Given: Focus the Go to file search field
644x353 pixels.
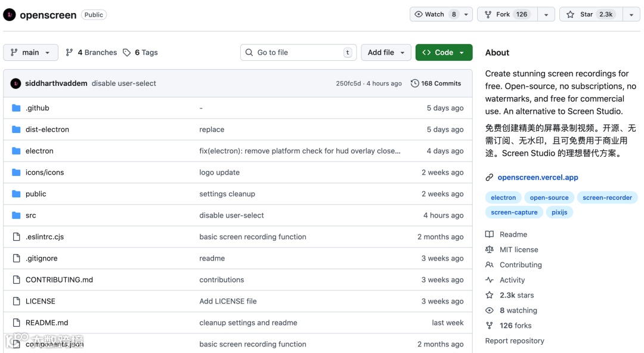Looking at the screenshot, I should point(298,52).
